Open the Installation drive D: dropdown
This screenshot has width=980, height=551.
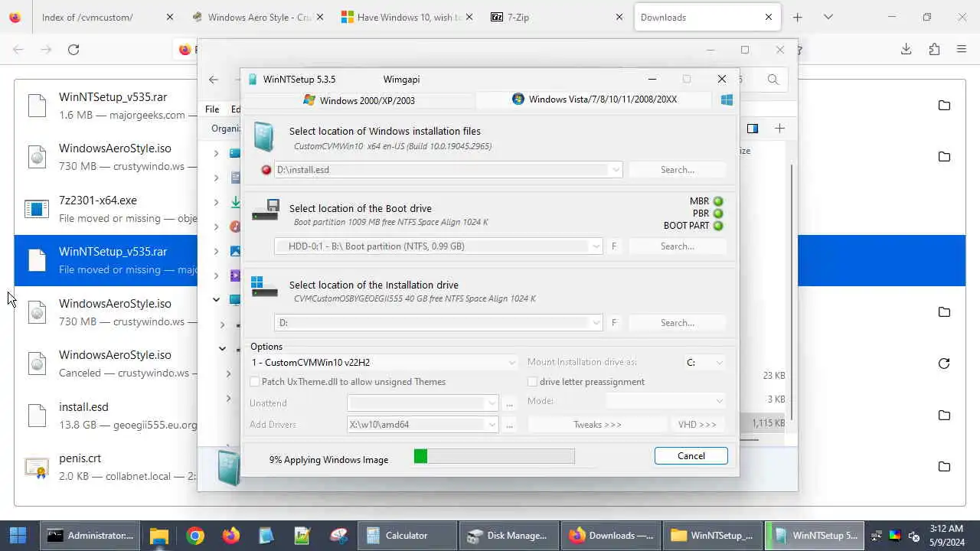click(x=596, y=323)
